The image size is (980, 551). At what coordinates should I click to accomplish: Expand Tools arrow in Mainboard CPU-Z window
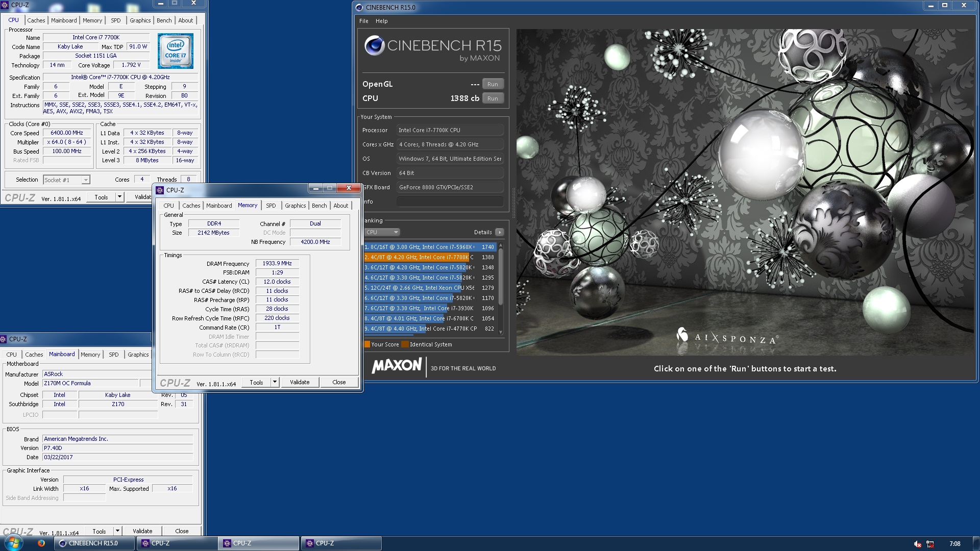(117, 531)
